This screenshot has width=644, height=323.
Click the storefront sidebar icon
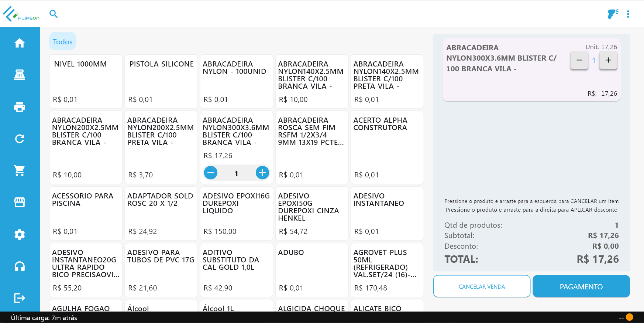pyautogui.click(x=20, y=202)
